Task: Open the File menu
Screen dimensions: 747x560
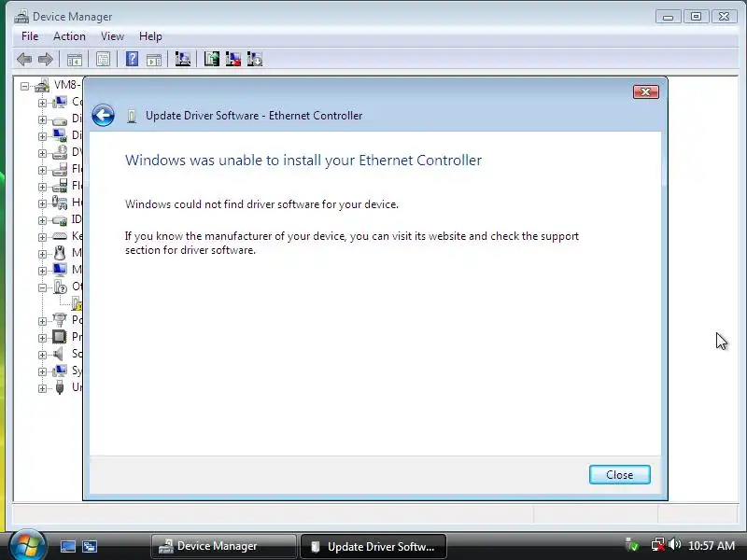Action: (x=30, y=36)
